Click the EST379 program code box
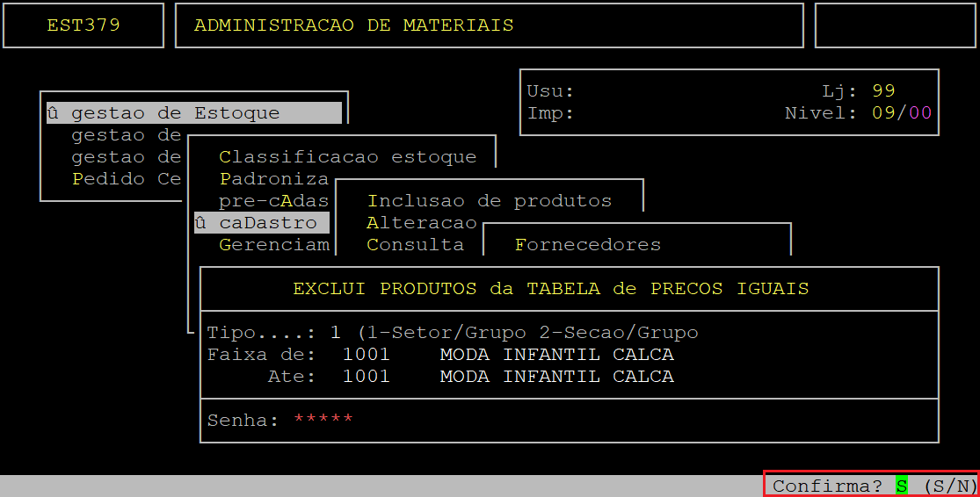Image resolution: width=980 pixels, height=497 pixels. [83, 25]
